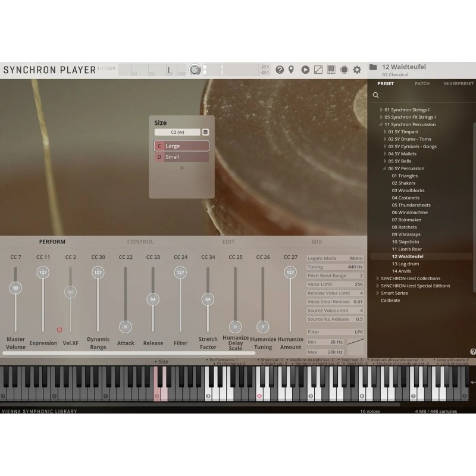This screenshot has width=476, height=476.
Task: Select the Small size option
Action: [181, 156]
